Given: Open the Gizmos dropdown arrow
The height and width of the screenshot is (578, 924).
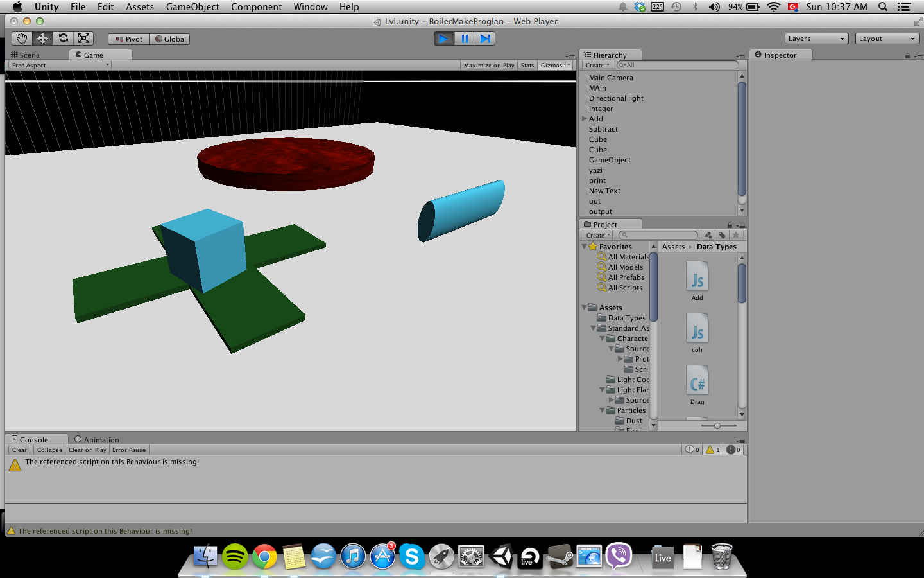Looking at the screenshot, I should pos(569,66).
